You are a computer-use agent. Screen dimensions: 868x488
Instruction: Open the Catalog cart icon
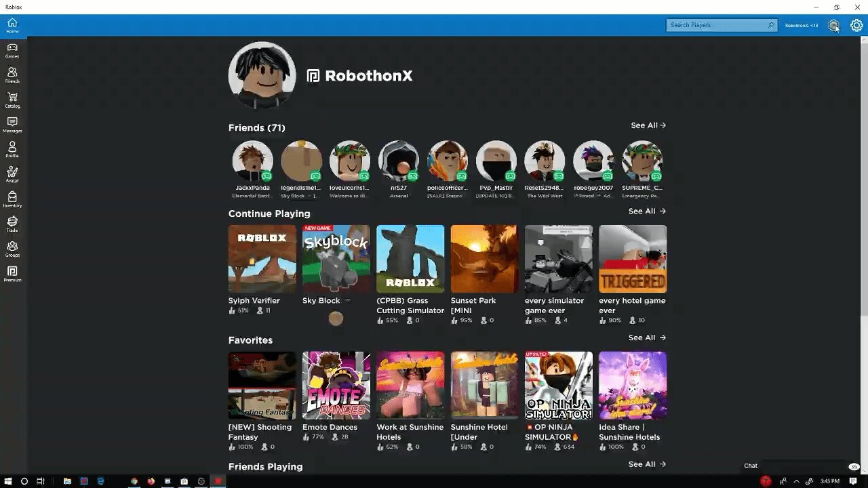[12, 100]
